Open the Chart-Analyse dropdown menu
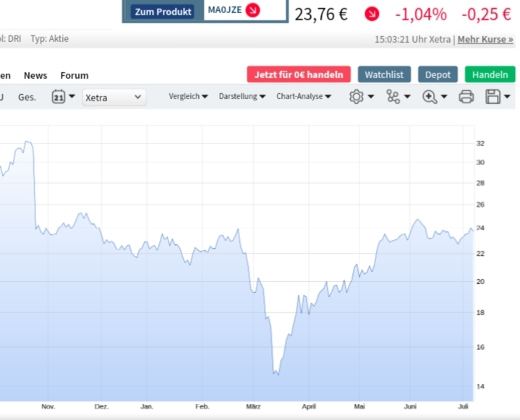The image size is (520, 420). tap(304, 96)
